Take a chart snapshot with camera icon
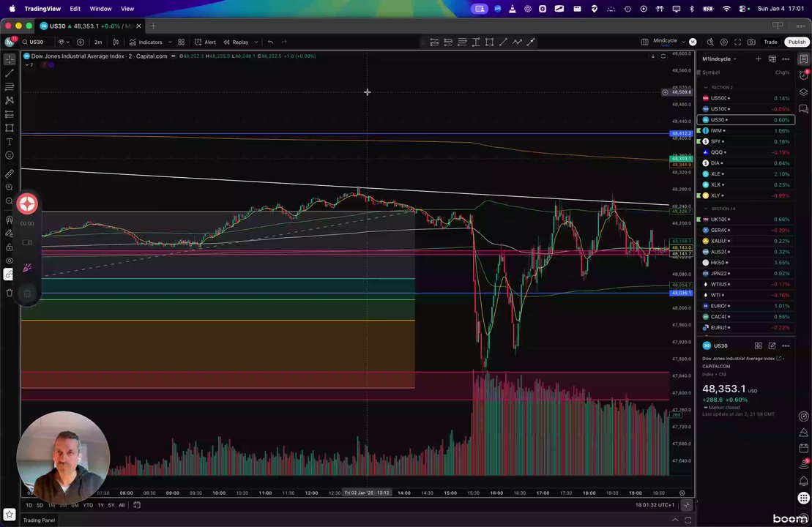This screenshot has height=527, width=812. [x=751, y=42]
